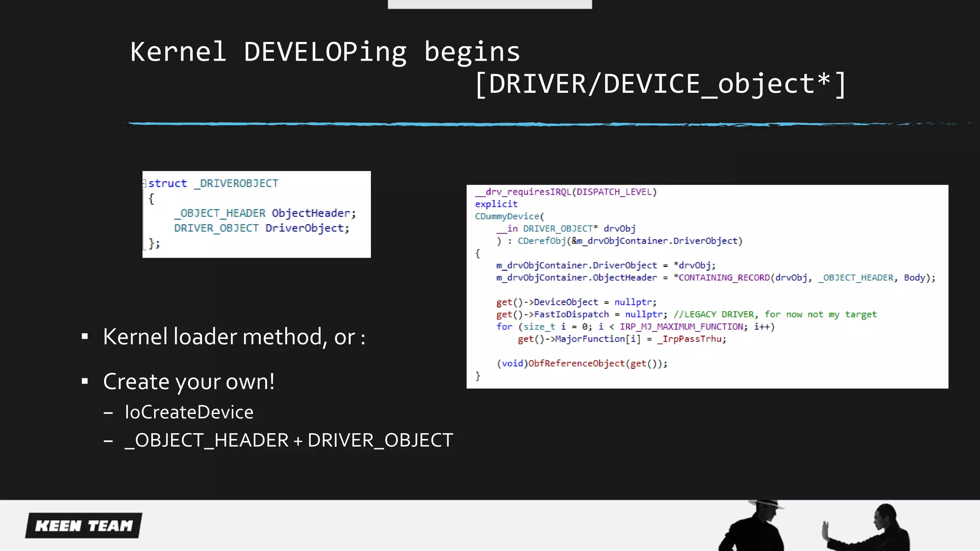Click bullet 'Create your own!'

pos(189,382)
